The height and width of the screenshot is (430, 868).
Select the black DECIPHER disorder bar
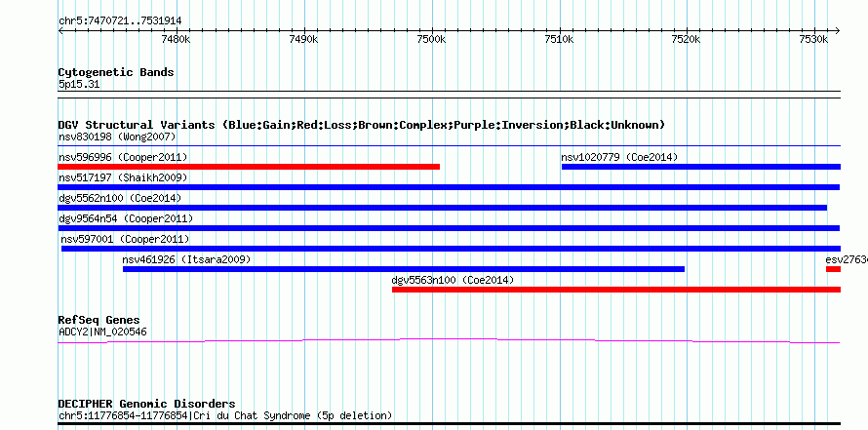(449, 424)
